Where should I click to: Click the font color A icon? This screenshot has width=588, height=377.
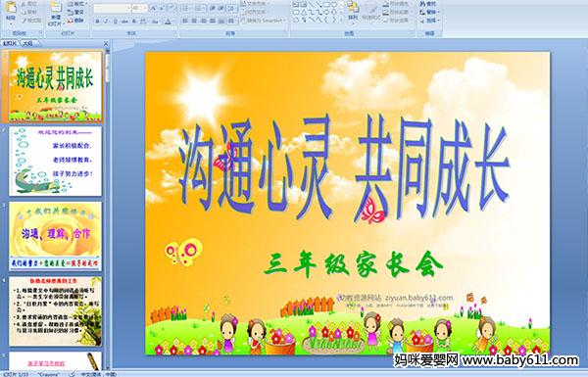point(168,22)
